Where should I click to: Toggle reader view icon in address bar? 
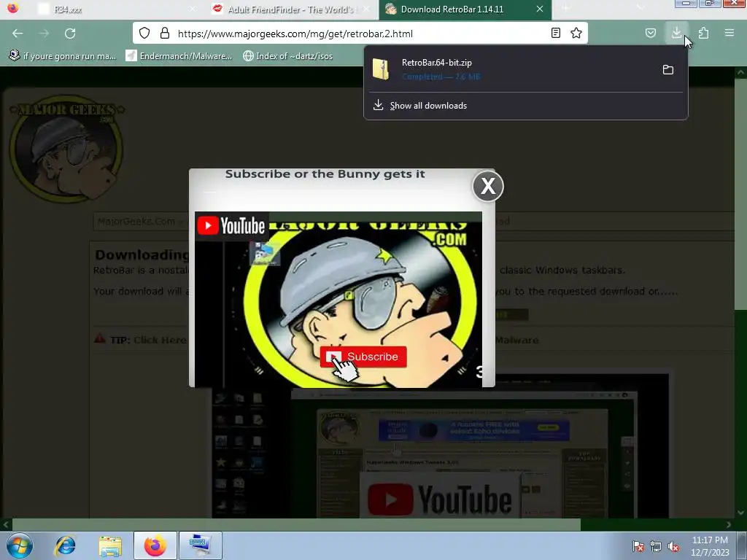click(x=555, y=34)
